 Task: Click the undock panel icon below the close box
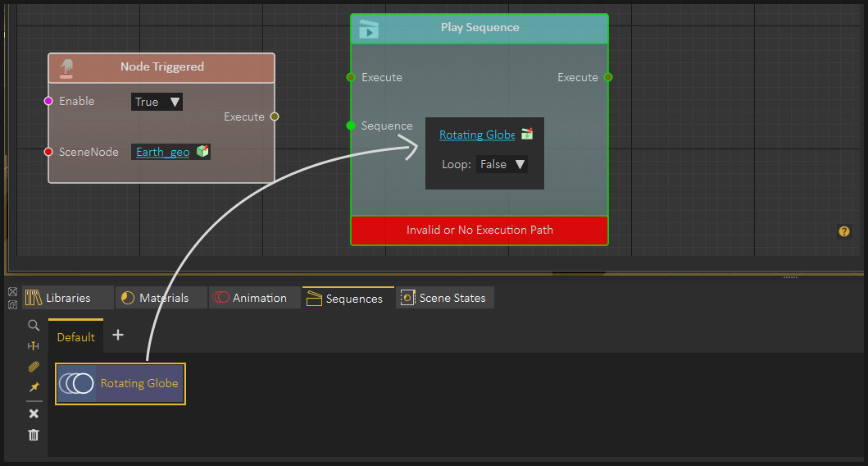[13, 304]
